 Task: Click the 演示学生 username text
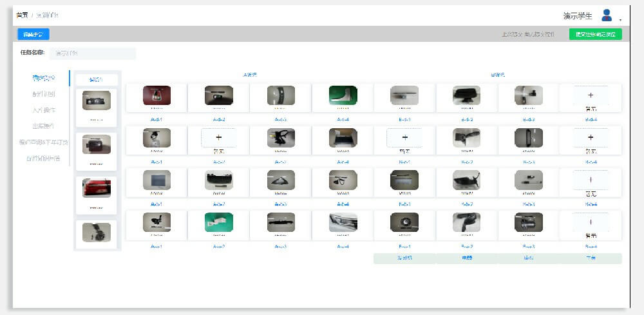tap(577, 15)
